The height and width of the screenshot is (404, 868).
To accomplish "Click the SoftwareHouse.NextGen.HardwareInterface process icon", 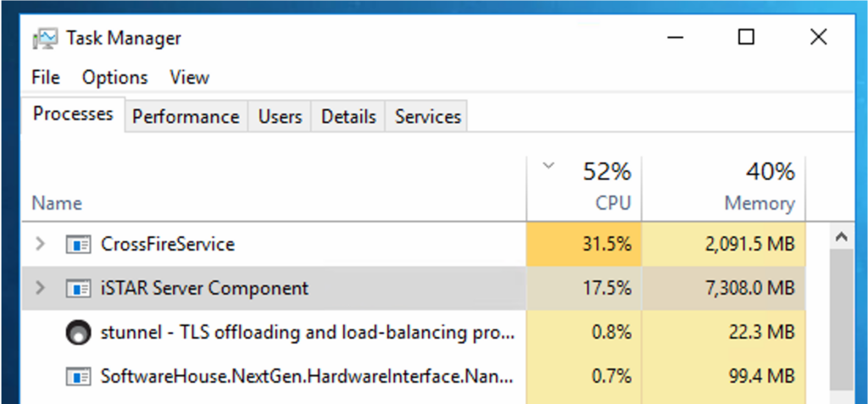I will click(78, 375).
